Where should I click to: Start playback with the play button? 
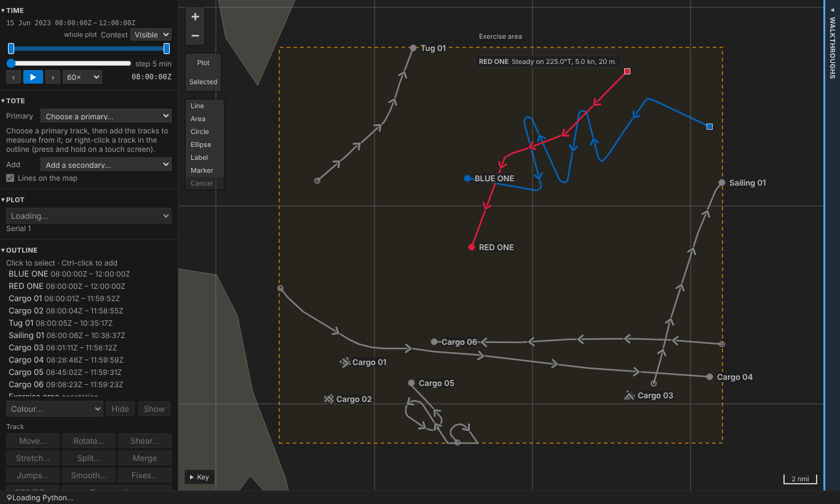pyautogui.click(x=33, y=77)
